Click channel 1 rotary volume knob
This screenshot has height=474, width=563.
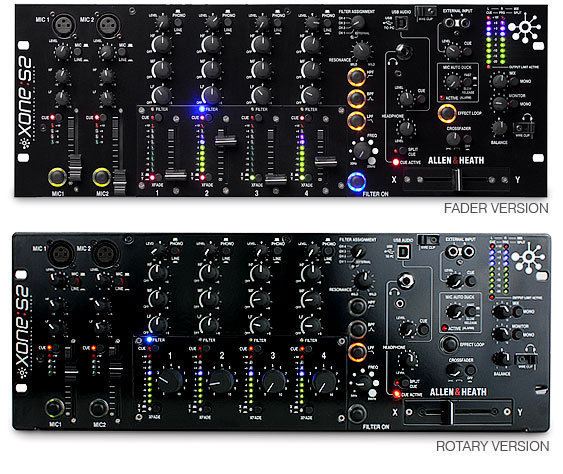click(170, 381)
